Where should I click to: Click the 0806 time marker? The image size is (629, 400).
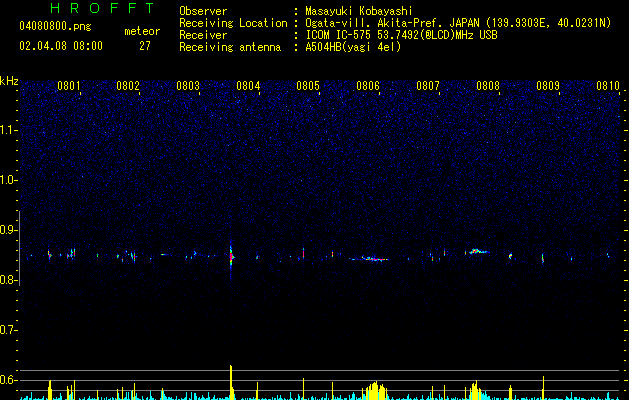(368, 86)
